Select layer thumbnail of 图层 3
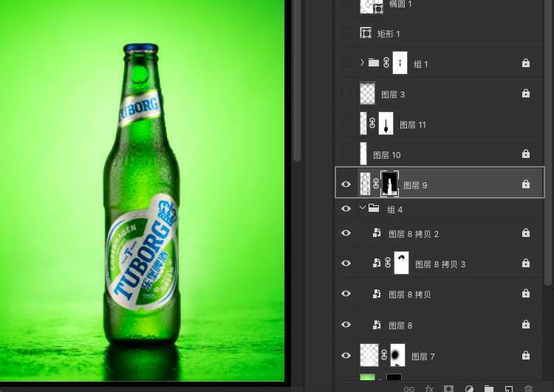This screenshot has width=554, height=392. (367, 93)
